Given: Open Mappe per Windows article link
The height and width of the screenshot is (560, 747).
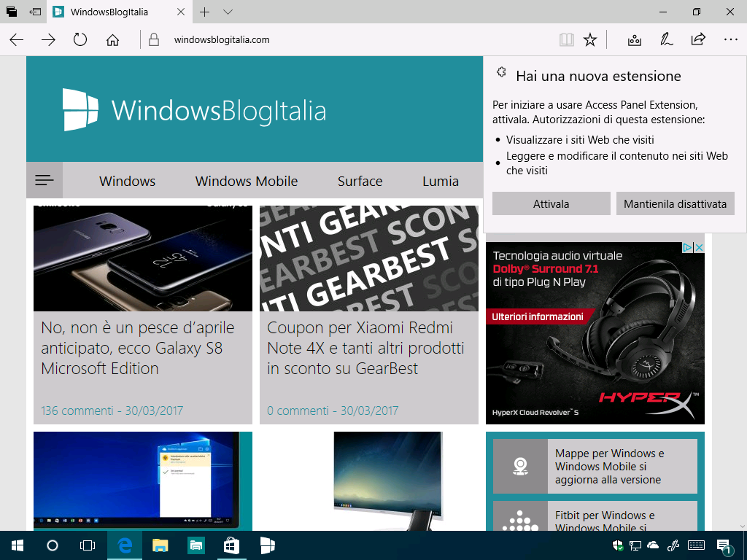Looking at the screenshot, I should 609,466.
